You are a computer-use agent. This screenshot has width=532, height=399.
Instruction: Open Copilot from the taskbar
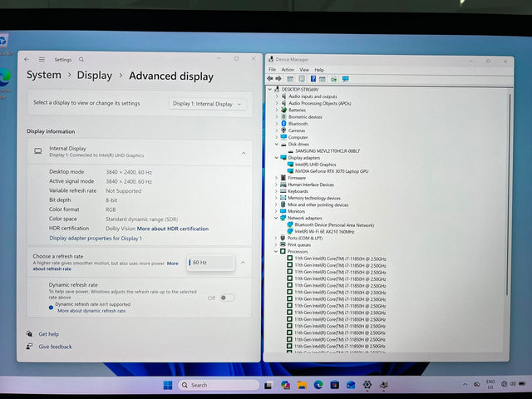(x=285, y=385)
